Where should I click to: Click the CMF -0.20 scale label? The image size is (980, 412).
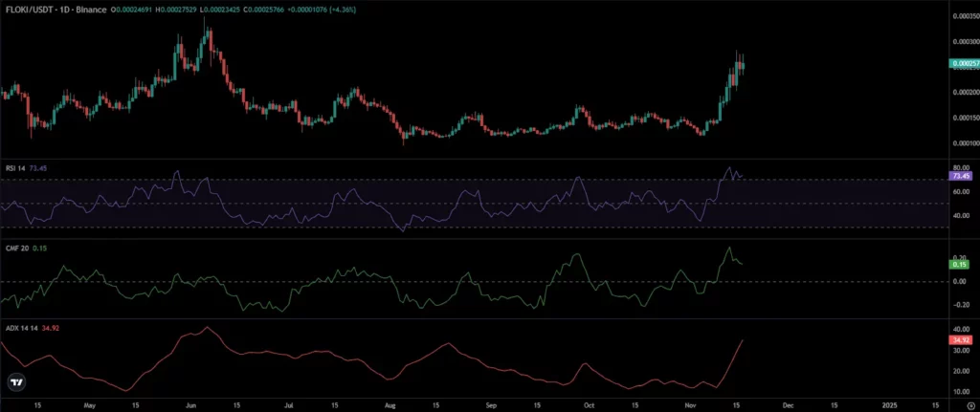[x=960, y=305]
